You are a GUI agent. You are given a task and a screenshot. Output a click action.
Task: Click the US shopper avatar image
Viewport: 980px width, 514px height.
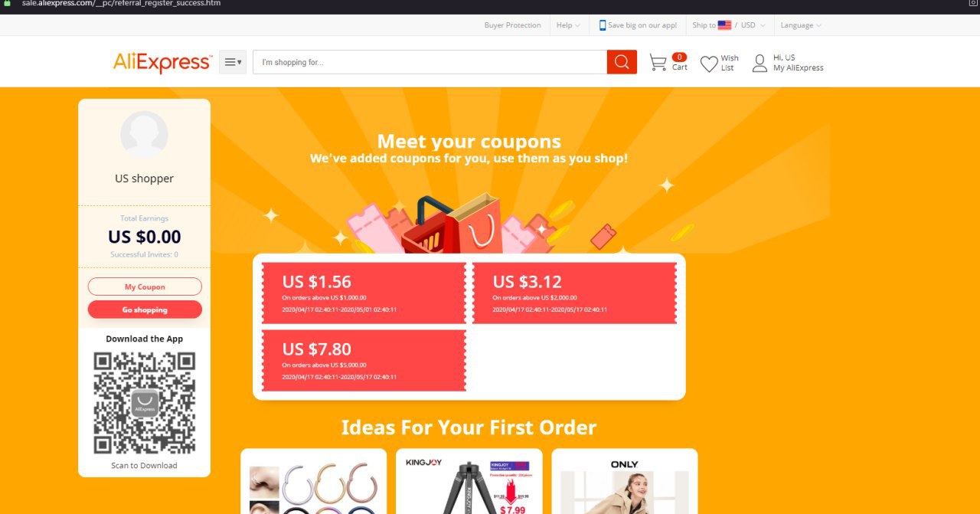click(144, 135)
